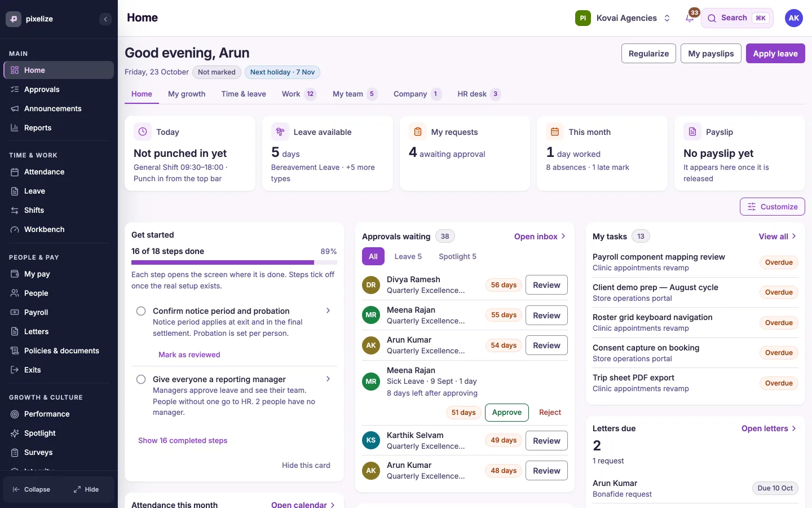Viewport: 812px width, 508px height.
Task: Tick the Give everyone a reporting manager circle
Action: [141, 379]
